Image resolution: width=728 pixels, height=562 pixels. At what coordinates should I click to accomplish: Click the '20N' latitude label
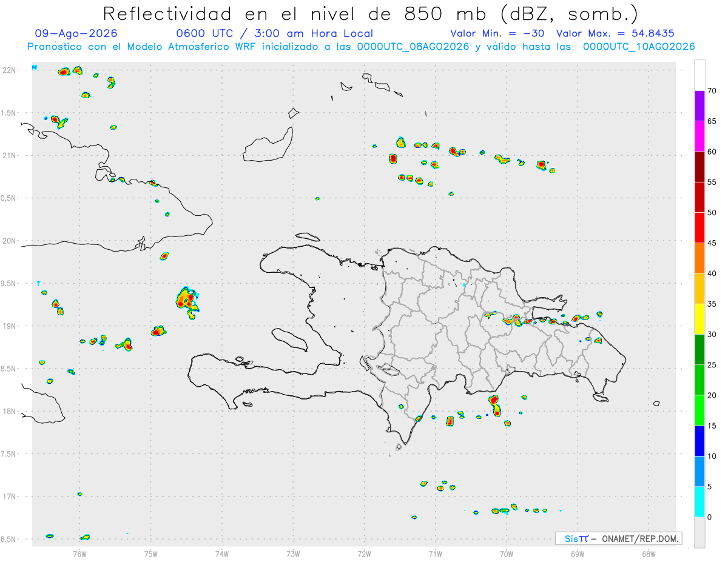point(9,241)
